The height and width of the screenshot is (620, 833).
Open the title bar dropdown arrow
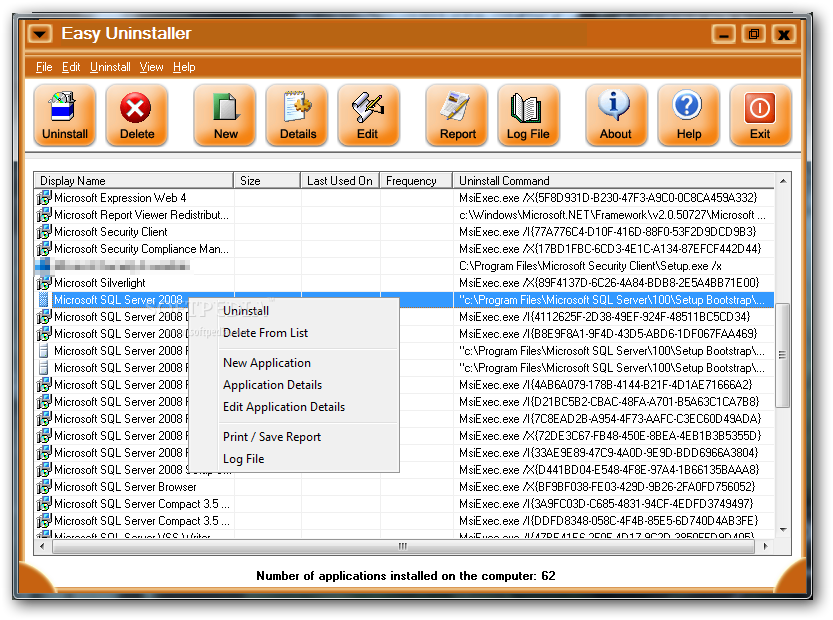pos(40,34)
